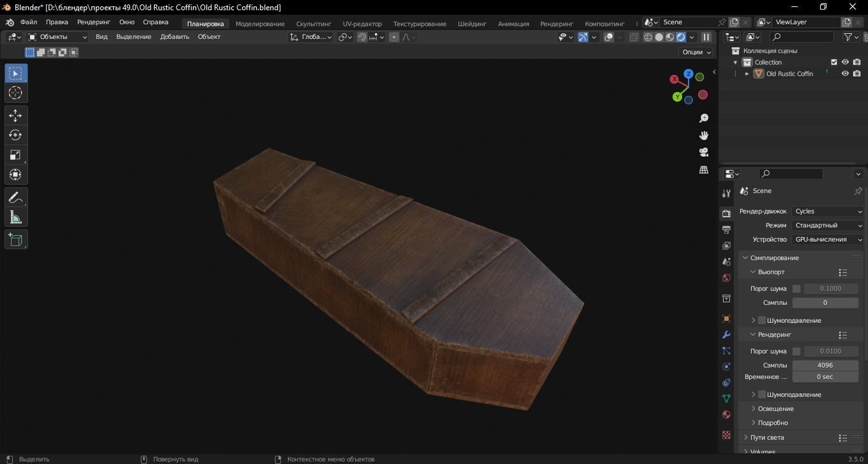The image size is (868, 464).
Task: Switch to solid viewport shading
Action: (659, 37)
